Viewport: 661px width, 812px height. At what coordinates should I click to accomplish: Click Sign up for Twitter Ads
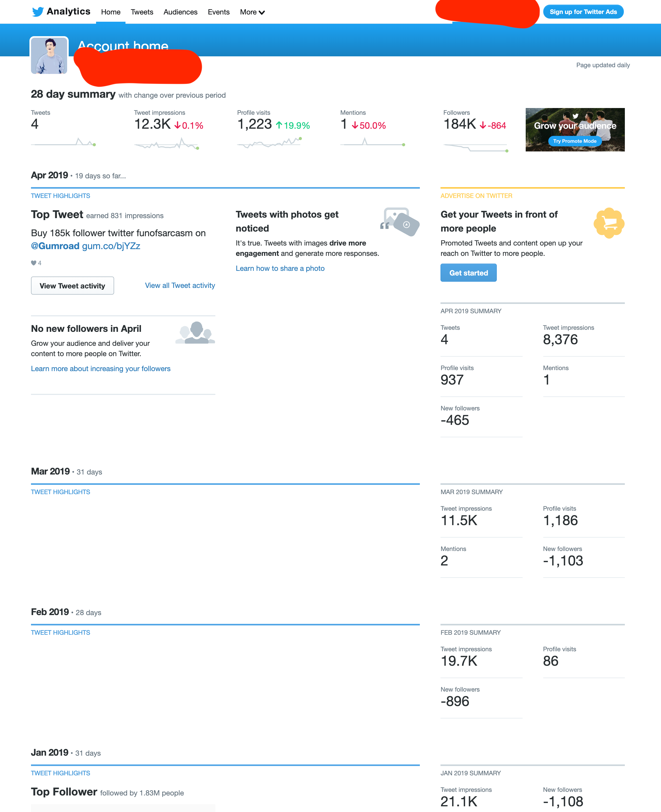(583, 12)
